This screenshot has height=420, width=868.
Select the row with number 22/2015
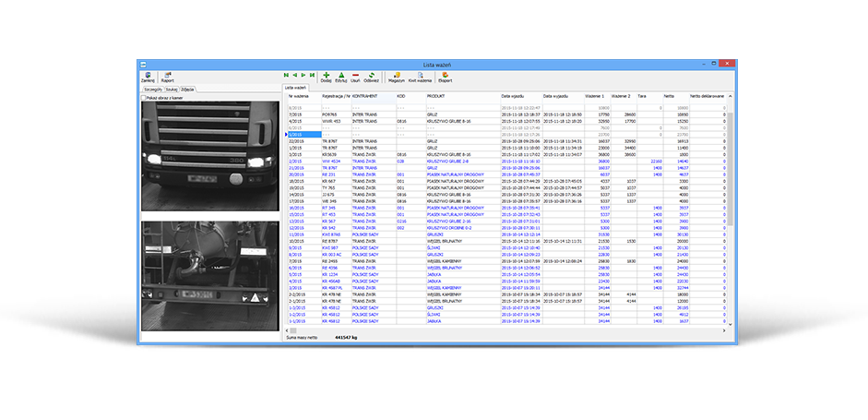coord(297,141)
